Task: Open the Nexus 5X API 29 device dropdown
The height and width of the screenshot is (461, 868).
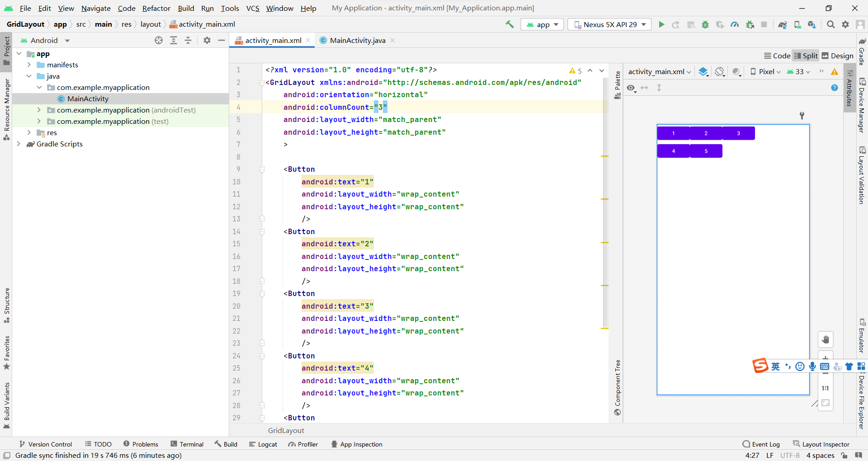Action: click(x=609, y=24)
